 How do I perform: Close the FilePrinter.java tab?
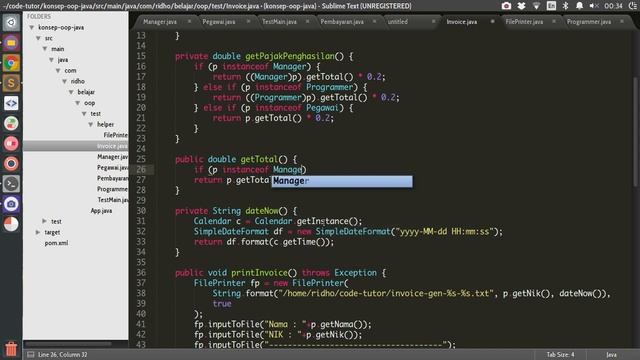[554, 21]
